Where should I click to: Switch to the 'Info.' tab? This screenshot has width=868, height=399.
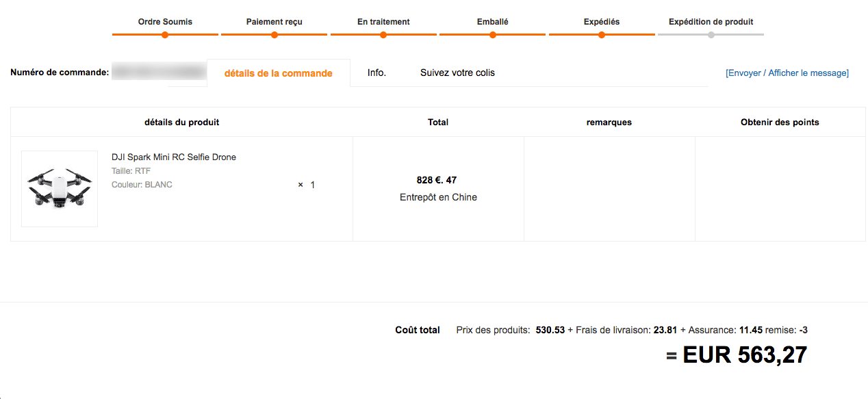point(376,73)
